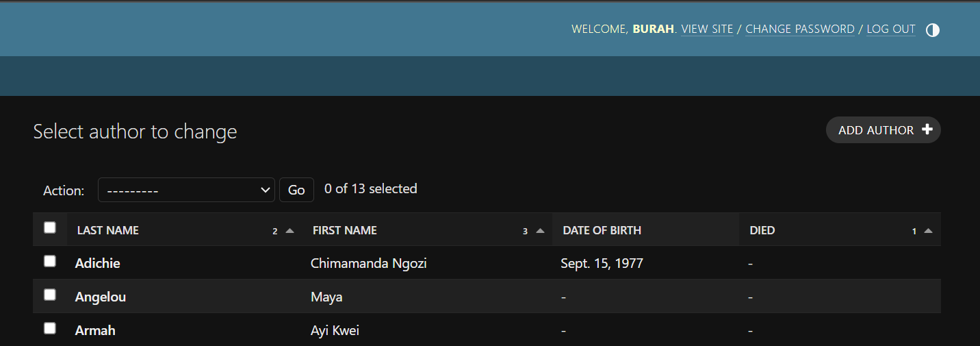The height and width of the screenshot is (346, 980).
Task: Click the Go button
Action: point(296,190)
